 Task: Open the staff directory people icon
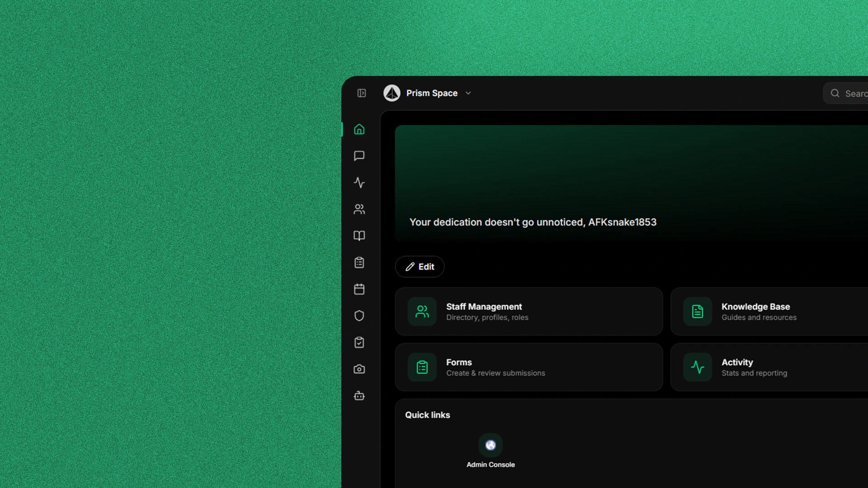click(x=359, y=209)
